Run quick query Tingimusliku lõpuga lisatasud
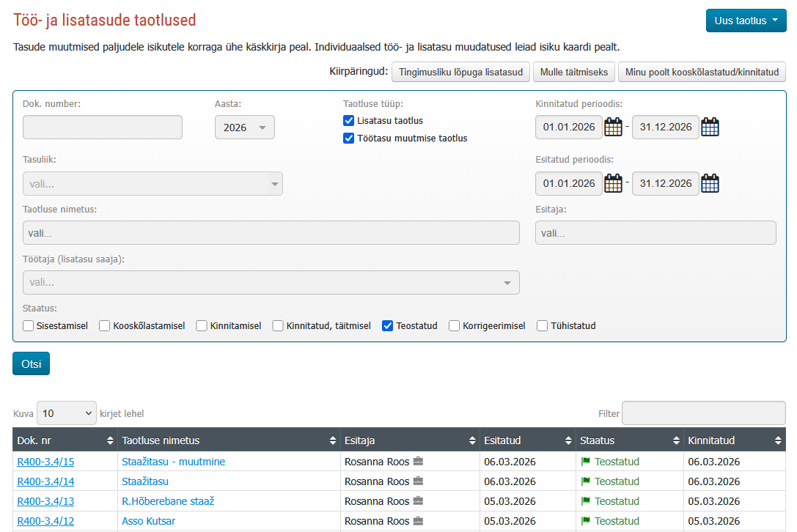The image size is (797, 532). click(x=460, y=72)
